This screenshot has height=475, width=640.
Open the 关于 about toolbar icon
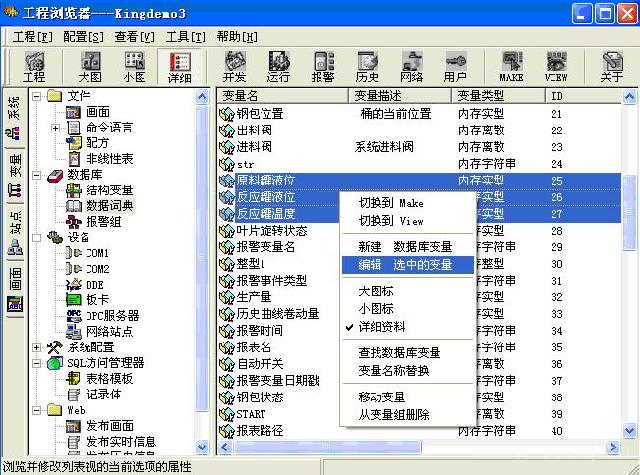[612, 67]
